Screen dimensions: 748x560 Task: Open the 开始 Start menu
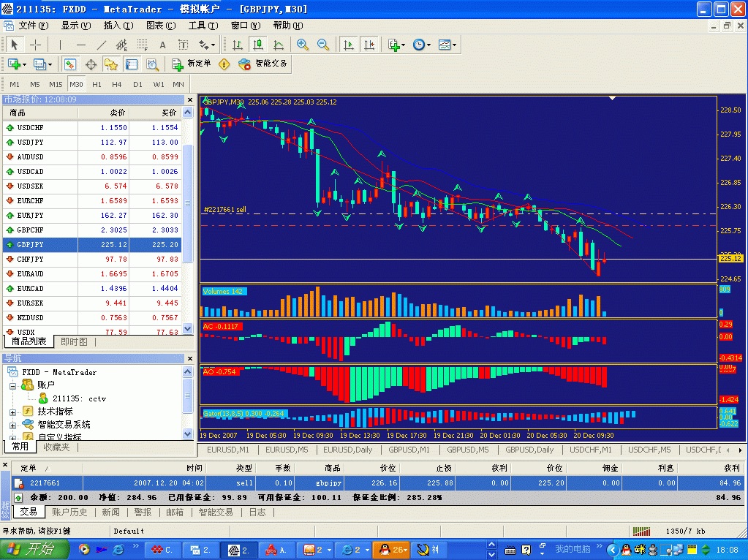click(34, 550)
